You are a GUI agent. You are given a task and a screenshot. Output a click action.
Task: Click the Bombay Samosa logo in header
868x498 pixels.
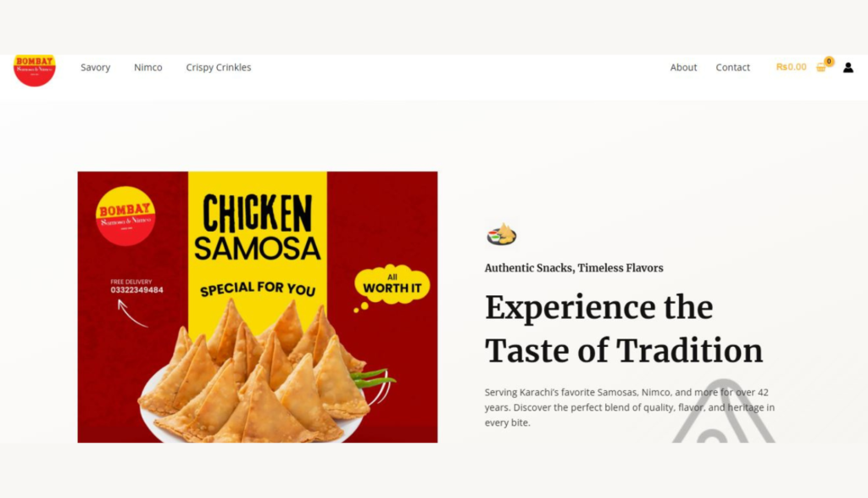pos(34,70)
